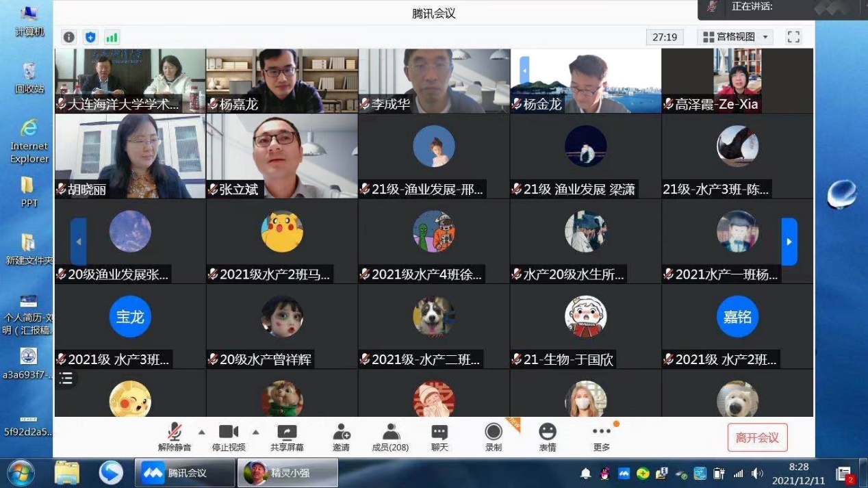This screenshot has height=488, width=868.
Task: Expand the audio options arrow
Action: pos(201,432)
